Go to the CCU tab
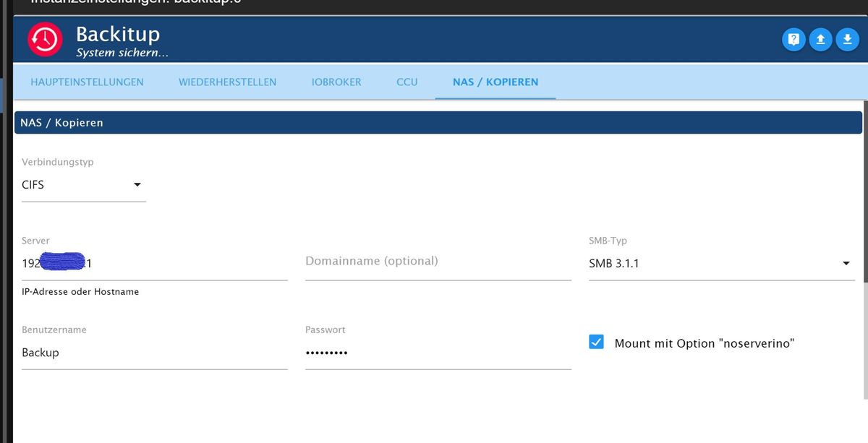Image resolution: width=868 pixels, height=443 pixels. [407, 82]
